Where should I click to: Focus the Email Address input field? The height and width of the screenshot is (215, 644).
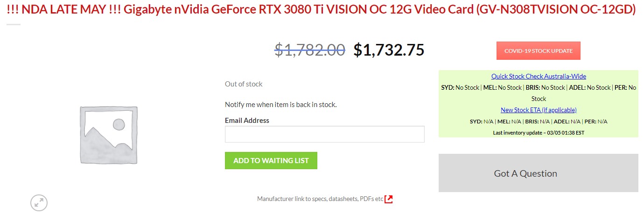click(324, 134)
